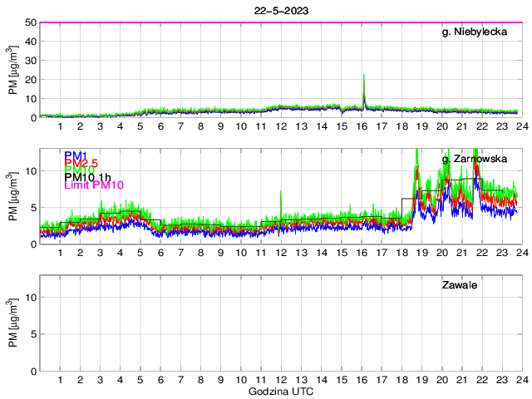Click the Zawale station label
The image size is (532, 399).
tap(461, 285)
